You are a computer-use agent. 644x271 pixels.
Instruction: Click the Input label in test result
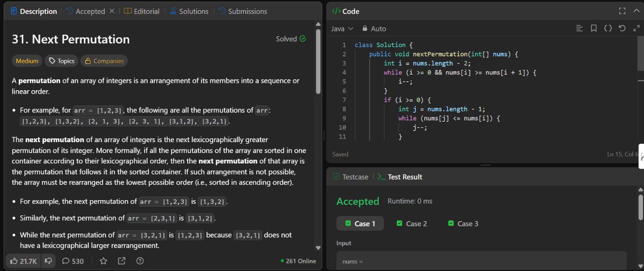[x=344, y=243]
